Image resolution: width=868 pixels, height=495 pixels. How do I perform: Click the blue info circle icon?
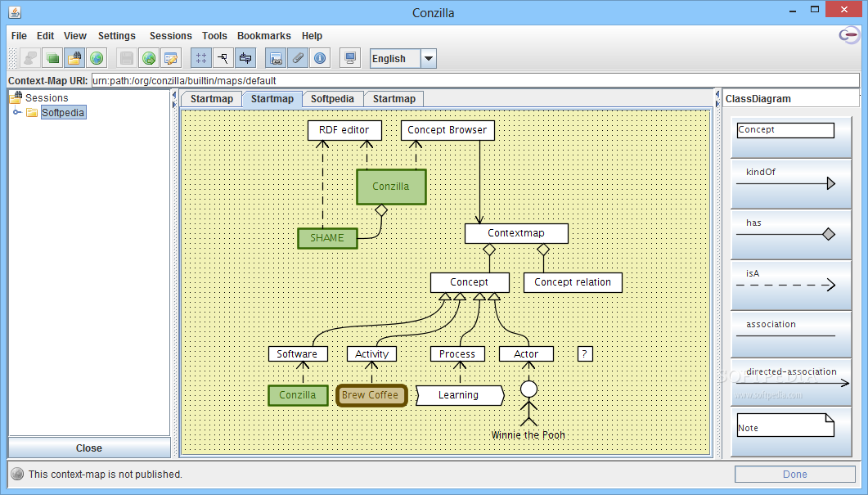coord(320,58)
